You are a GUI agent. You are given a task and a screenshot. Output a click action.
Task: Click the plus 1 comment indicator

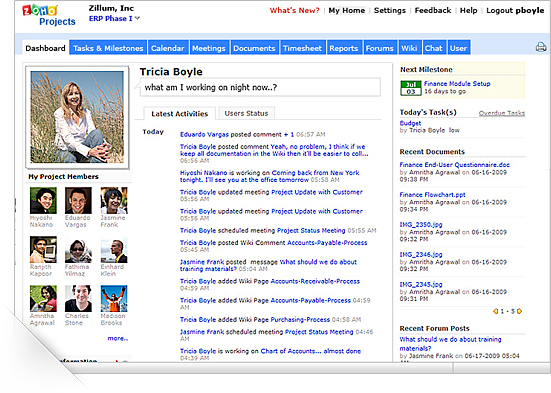(x=289, y=134)
